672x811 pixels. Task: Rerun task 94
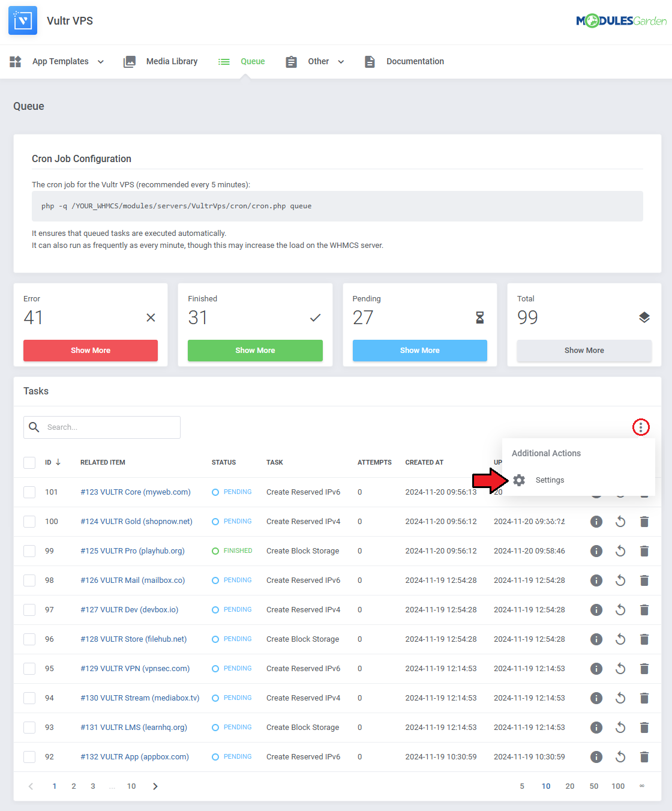coord(620,698)
